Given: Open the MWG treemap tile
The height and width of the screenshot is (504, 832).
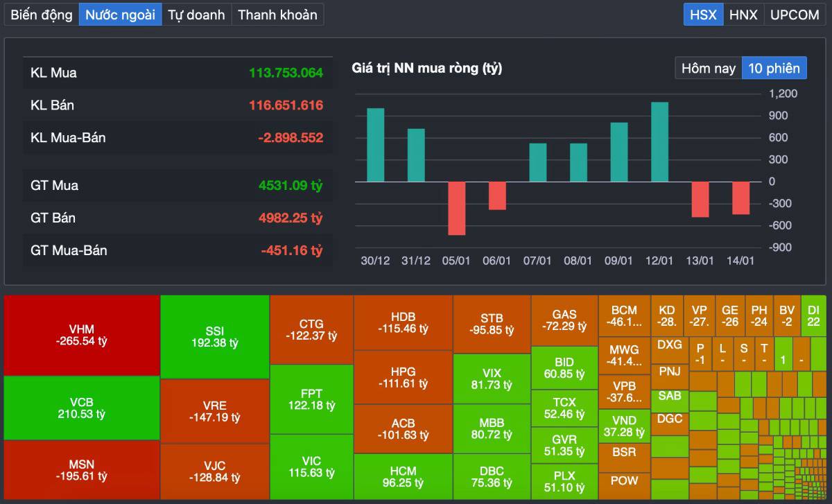Looking at the screenshot, I should pos(624,356).
